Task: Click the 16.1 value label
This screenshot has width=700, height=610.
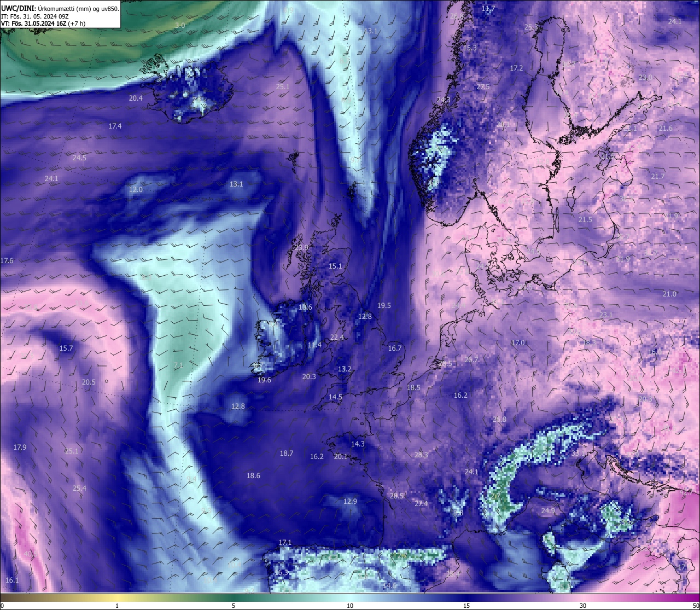Action: pos(12,580)
